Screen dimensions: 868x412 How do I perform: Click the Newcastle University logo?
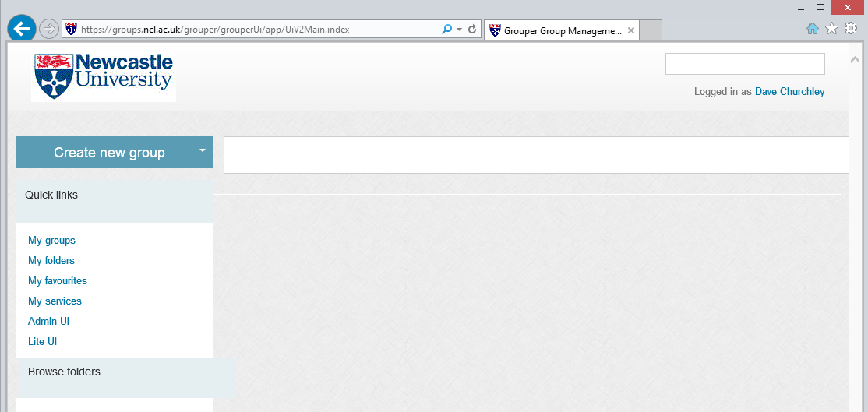point(104,76)
